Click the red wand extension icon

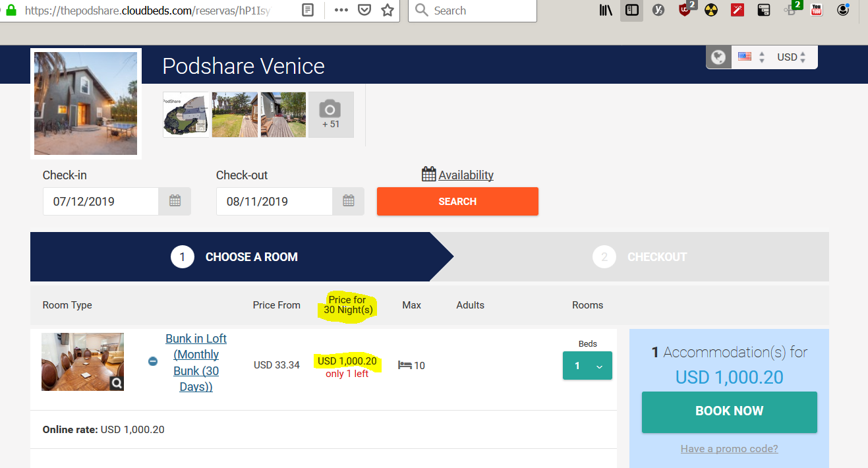point(738,10)
